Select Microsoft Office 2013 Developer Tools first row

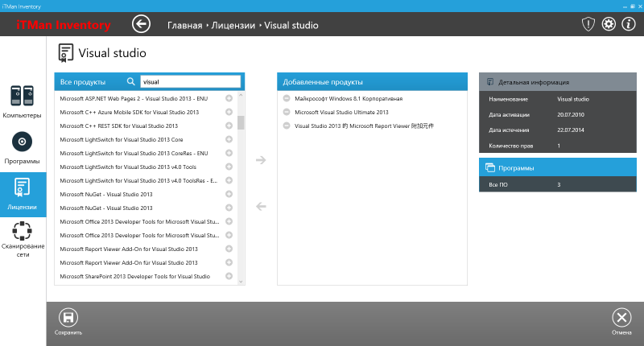(139, 221)
